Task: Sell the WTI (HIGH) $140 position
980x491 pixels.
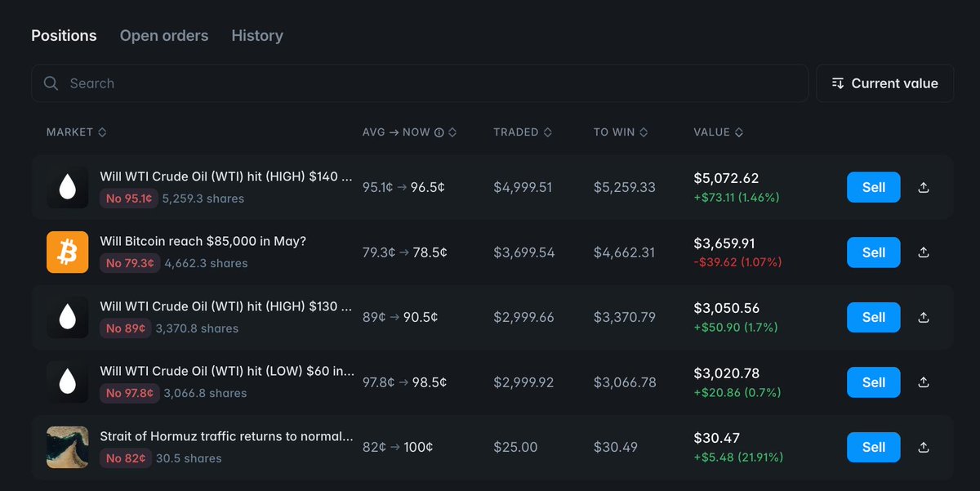Action: point(873,187)
